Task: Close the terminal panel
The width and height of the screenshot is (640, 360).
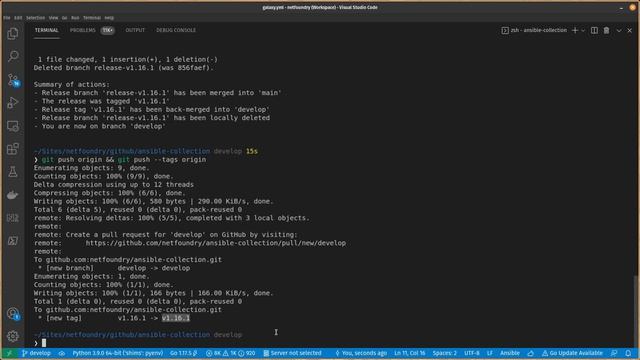Action: (629, 30)
